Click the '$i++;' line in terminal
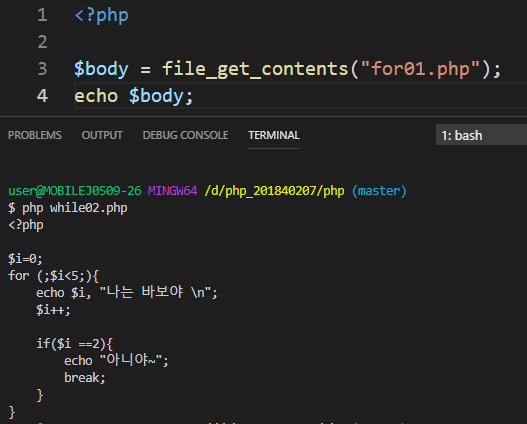 point(53,310)
